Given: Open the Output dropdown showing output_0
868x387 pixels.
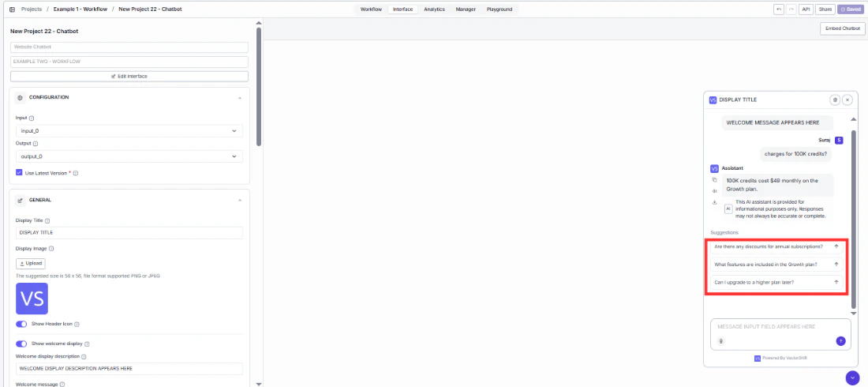Looking at the screenshot, I should coord(129,156).
